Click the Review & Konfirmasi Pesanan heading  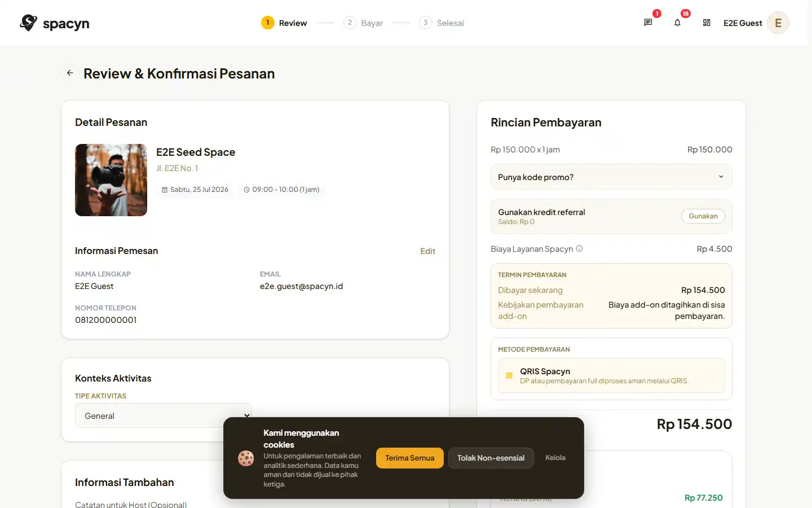pyautogui.click(x=179, y=73)
